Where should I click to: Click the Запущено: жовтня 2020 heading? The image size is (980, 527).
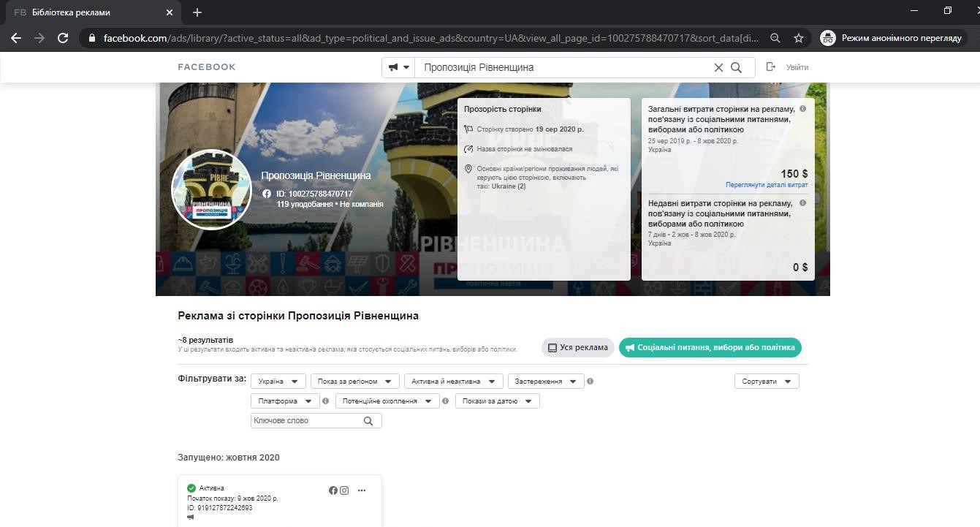(x=229, y=458)
